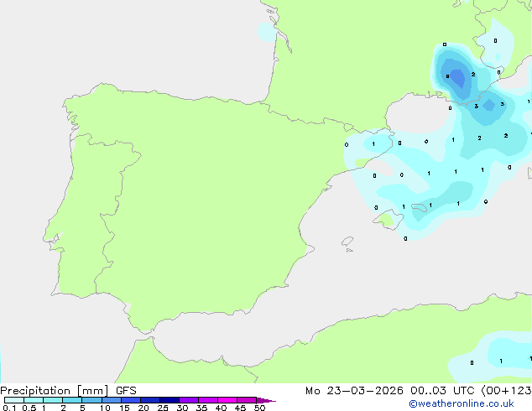Click the 'GFS' model label
The height and width of the screenshot is (411, 532).
coord(126,391)
